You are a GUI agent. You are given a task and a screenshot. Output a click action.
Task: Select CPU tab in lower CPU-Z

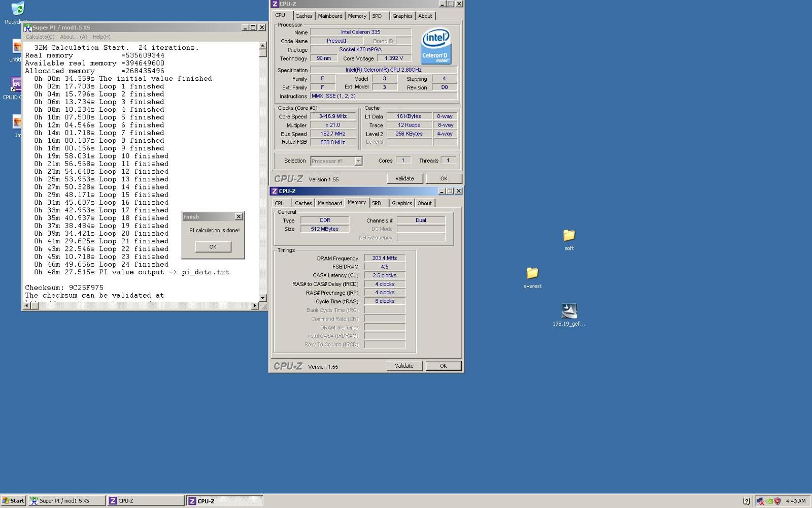pos(280,203)
